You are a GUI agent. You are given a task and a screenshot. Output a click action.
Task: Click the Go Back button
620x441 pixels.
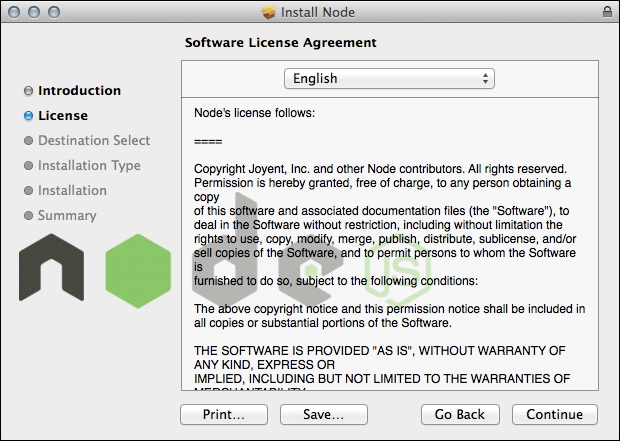click(460, 414)
